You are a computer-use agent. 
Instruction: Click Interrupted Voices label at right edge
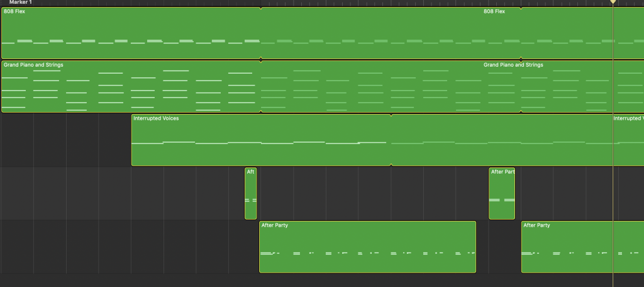pos(628,118)
